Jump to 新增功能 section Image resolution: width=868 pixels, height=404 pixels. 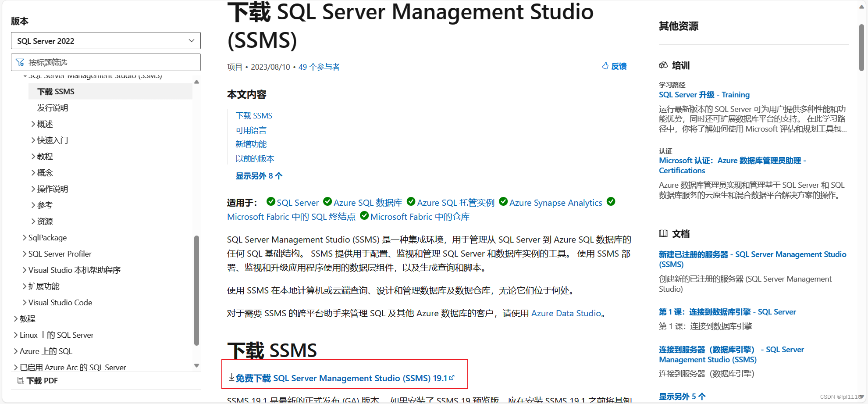251,144
